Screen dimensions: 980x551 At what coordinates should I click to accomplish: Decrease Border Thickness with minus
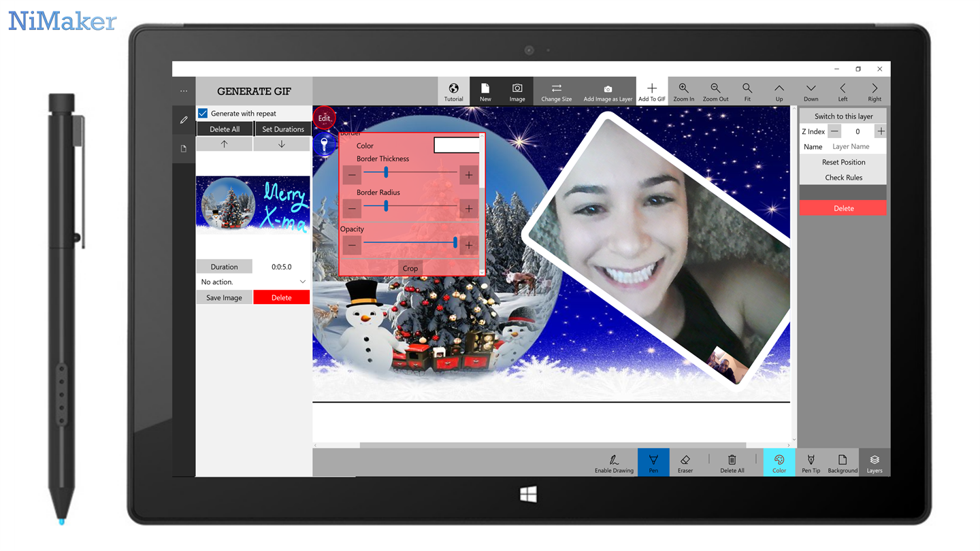(352, 175)
